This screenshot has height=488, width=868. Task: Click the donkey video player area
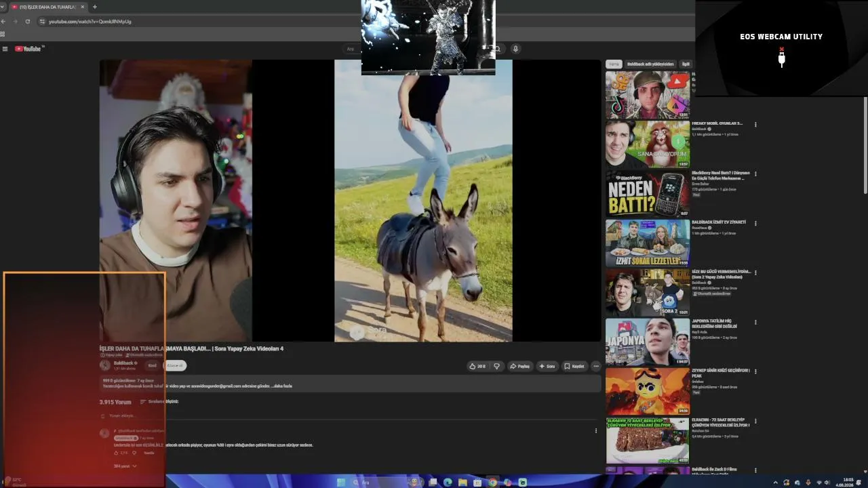pos(423,201)
